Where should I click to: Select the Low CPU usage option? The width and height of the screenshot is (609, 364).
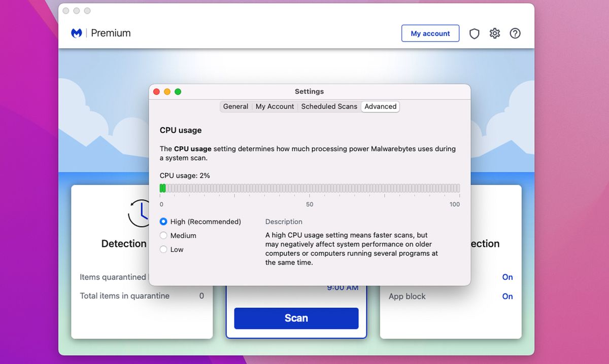click(164, 249)
